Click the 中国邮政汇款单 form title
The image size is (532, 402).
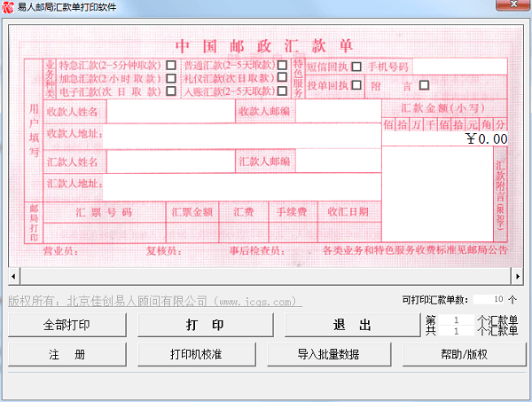coord(264,46)
